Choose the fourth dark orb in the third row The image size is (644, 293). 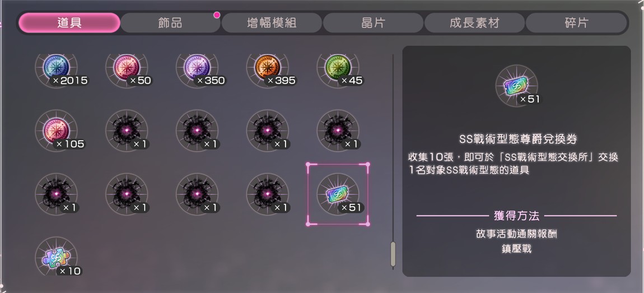pos(267,194)
